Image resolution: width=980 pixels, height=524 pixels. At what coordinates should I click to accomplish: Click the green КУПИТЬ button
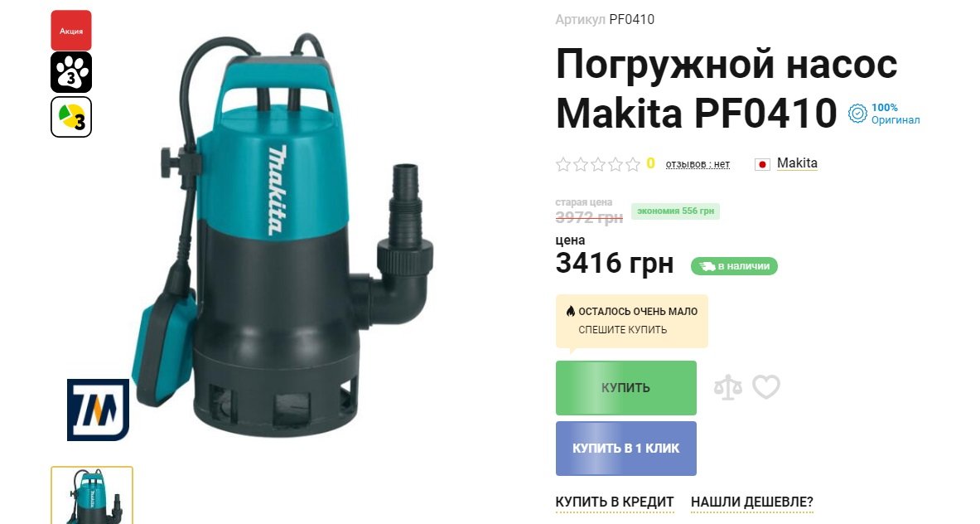pos(626,388)
